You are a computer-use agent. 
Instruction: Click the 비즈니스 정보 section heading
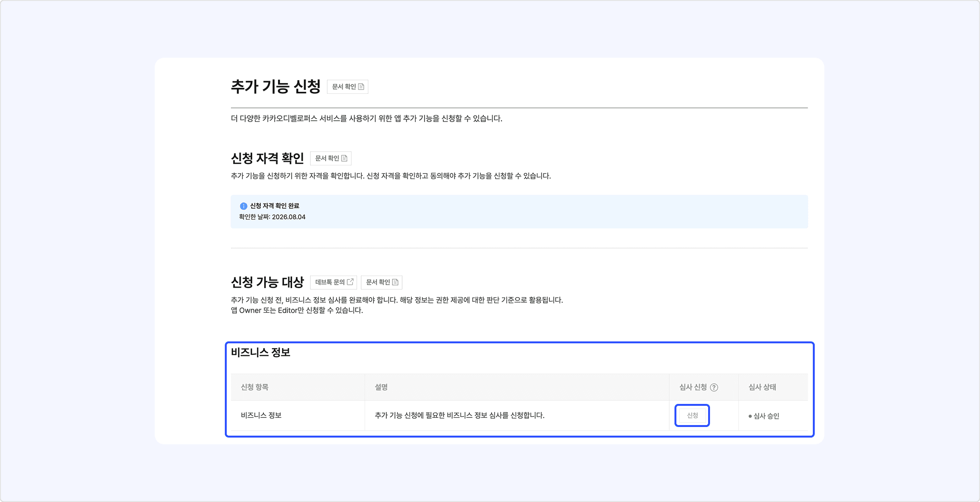(x=261, y=352)
